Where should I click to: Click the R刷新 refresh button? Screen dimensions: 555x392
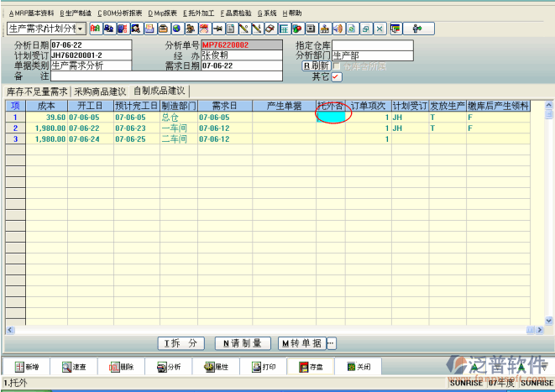point(316,65)
